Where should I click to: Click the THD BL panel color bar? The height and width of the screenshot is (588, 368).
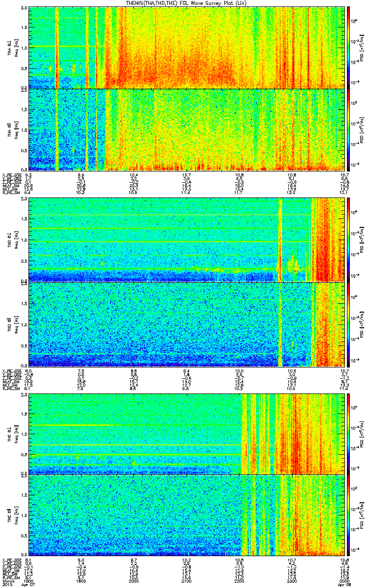pyautogui.click(x=348, y=240)
